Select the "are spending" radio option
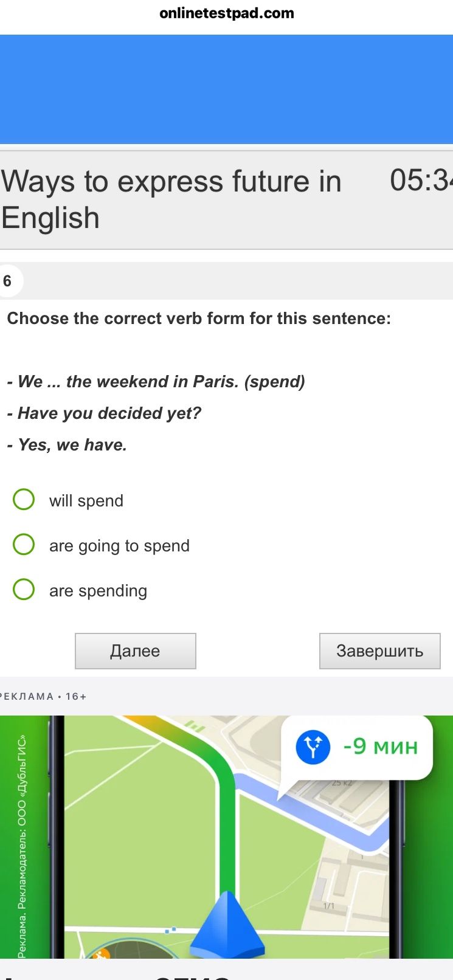 (x=24, y=590)
